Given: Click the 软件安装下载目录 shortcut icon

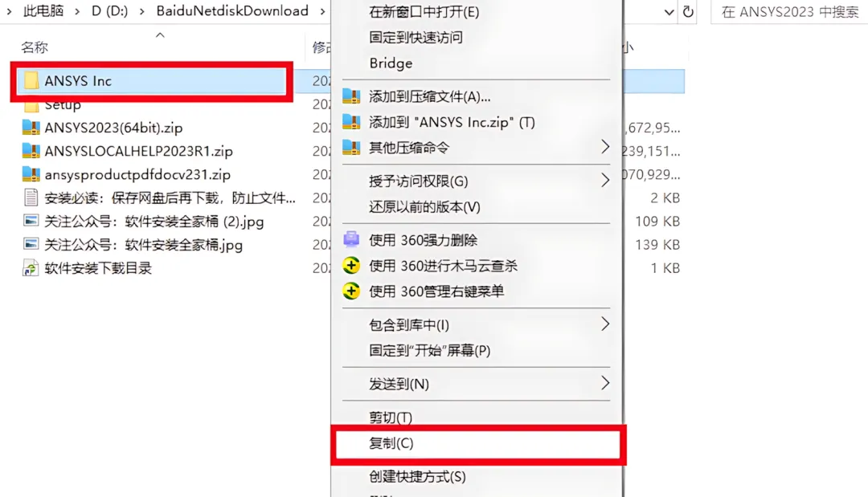Looking at the screenshot, I should pyautogui.click(x=31, y=268).
